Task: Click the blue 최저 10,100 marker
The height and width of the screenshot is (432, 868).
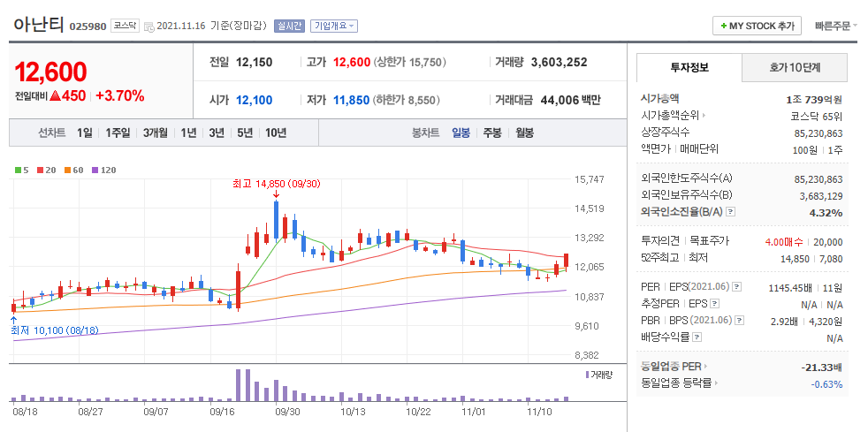Action: click(x=55, y=330)
